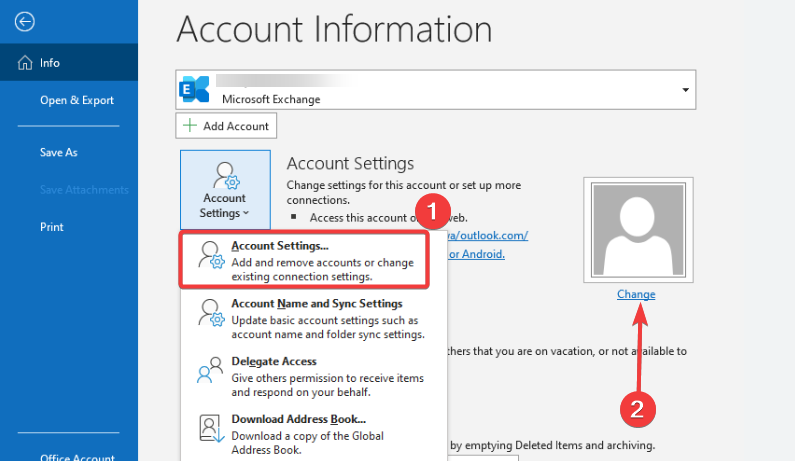Click the Account Information heading

pyautogui.click(x=335, y=29)
